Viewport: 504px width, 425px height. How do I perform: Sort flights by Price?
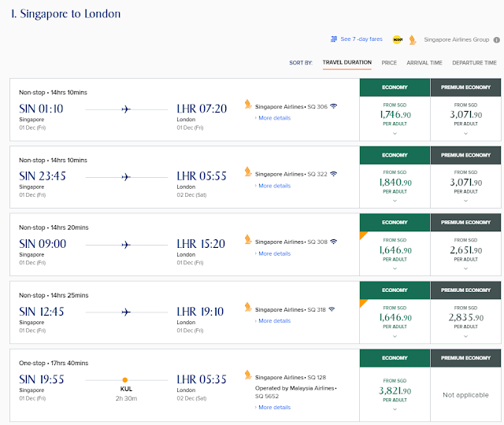pos(389,62)
